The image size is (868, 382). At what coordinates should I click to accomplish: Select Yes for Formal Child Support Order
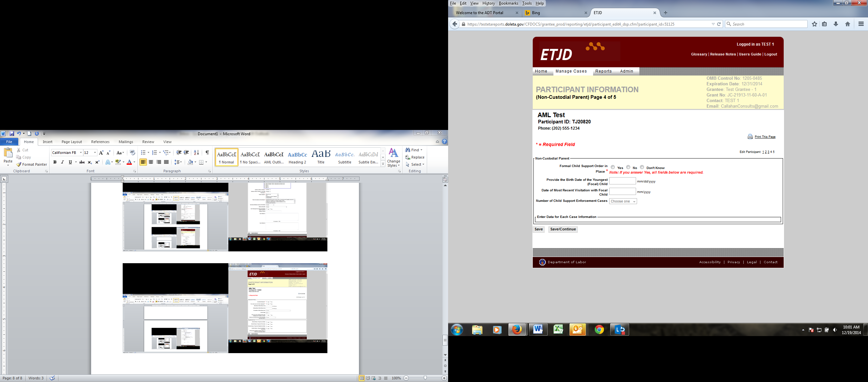coord(613,167)
